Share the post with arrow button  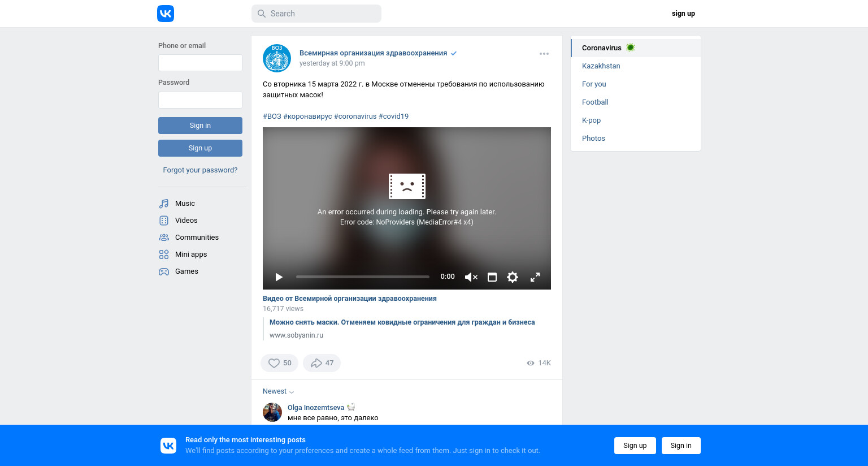click(x=322, y=363)
